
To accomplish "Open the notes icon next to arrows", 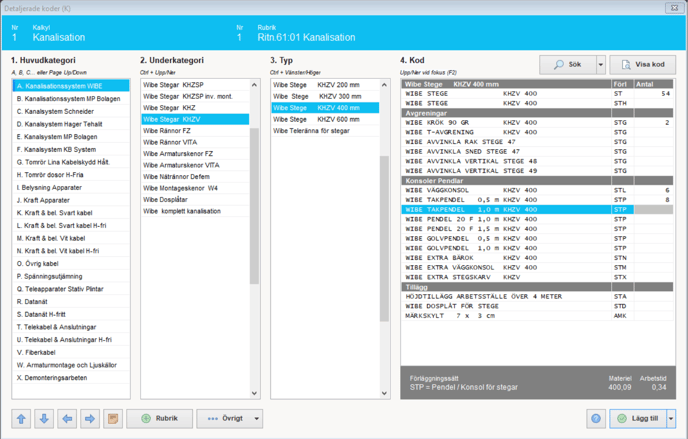I will coord(113,419).
